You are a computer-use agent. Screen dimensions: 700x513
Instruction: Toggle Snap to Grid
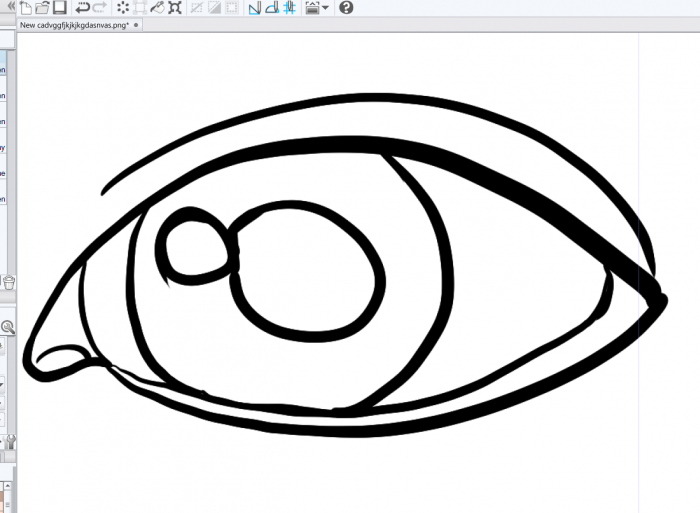[289, 8]
